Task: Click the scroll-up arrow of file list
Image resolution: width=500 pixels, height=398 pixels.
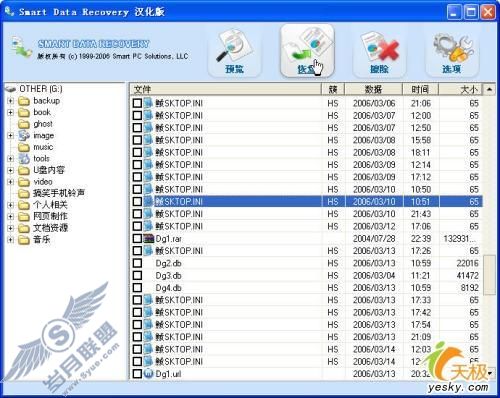Action: (x=489, y=89)
